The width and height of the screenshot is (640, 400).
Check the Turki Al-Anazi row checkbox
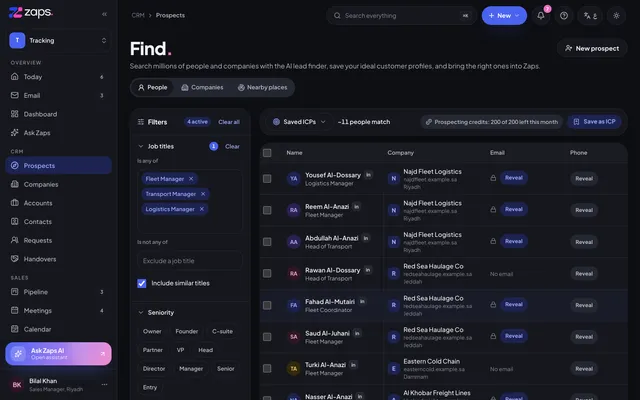click(x=267, y=368)
